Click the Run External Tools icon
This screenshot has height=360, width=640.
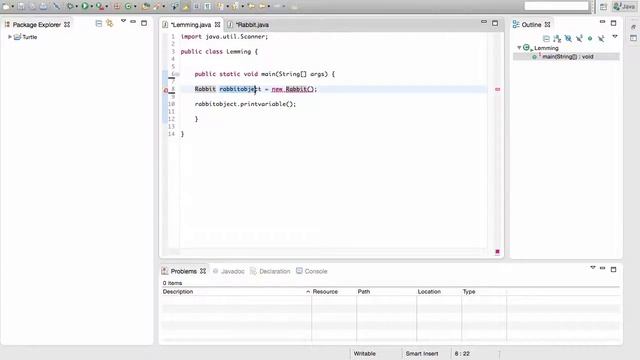click(100, 6)
